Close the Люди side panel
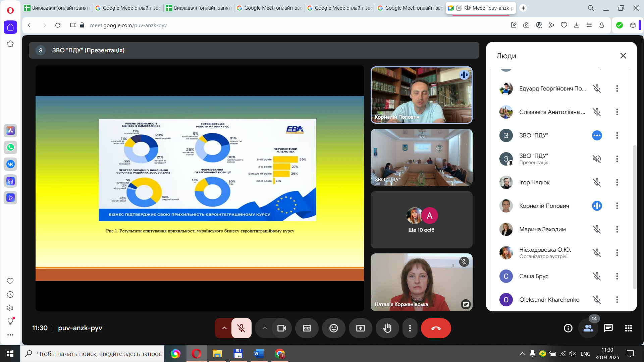Image resolution: width=644 pixels, height=362 pixels. [623, 56]
